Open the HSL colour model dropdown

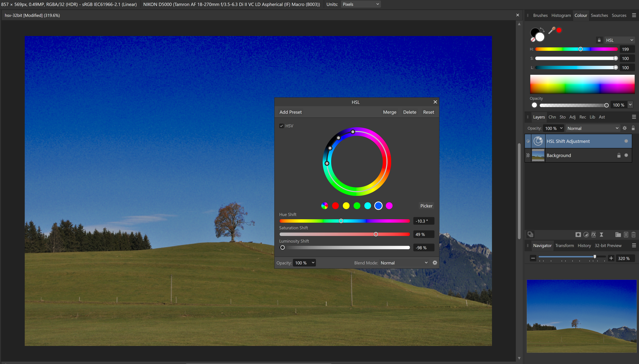pyautogui.click(x=619, y=40)
